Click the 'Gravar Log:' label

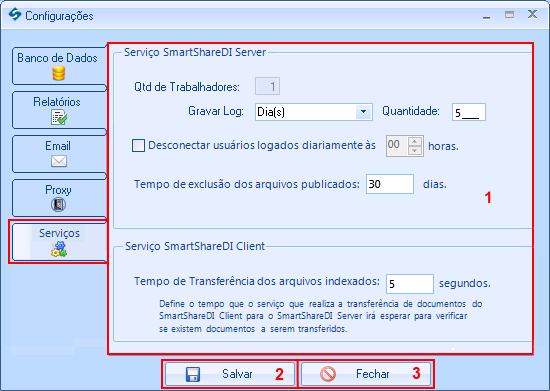point(216,112)
